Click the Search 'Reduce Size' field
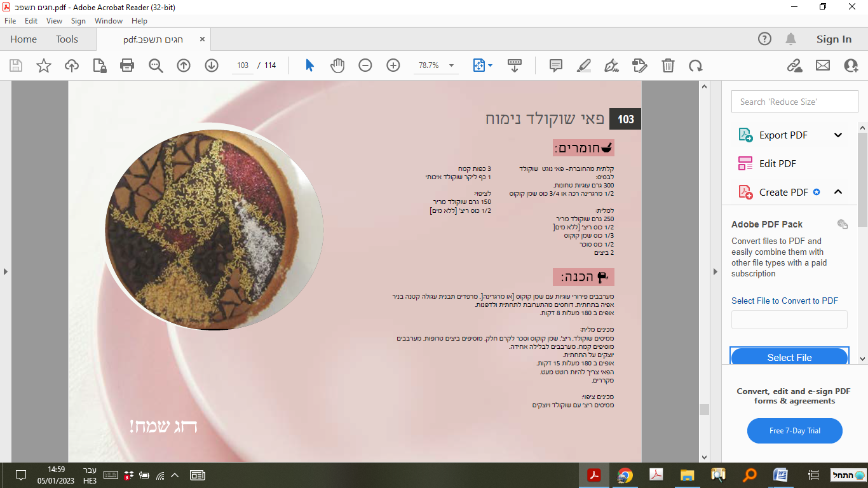This screenshot has width=868, height=488. tap(794, 102)
